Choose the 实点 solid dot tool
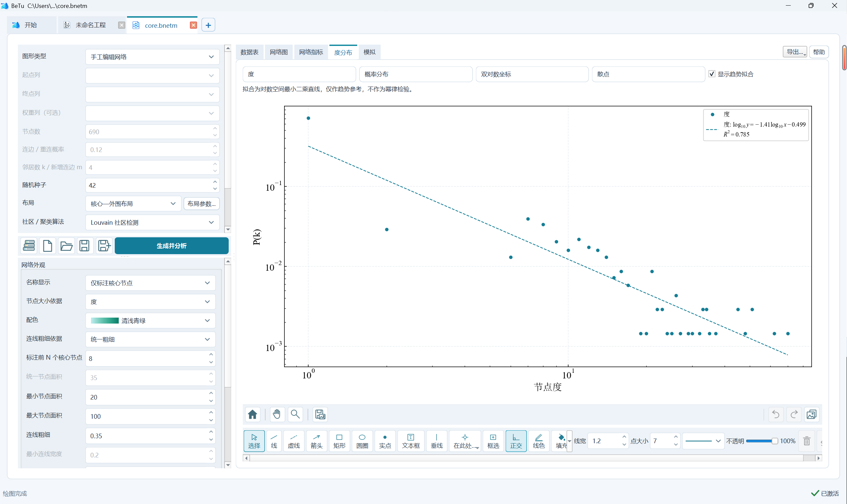Viewport: 847px width, 504px height. [x=385, y=441]
